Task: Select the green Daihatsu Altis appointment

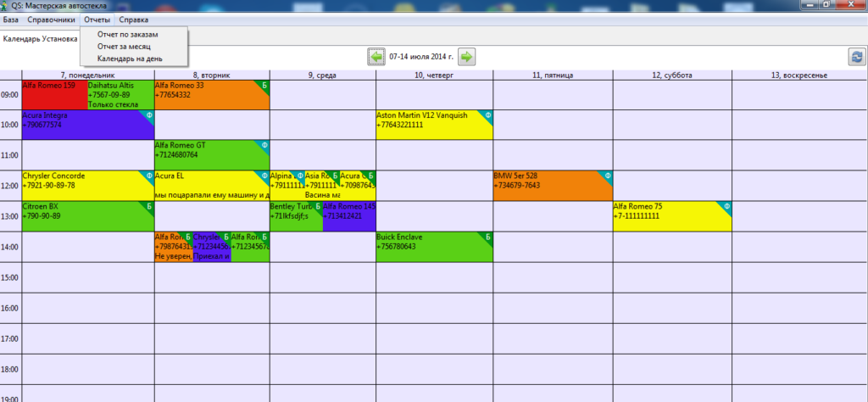Action: coord(120,95)
